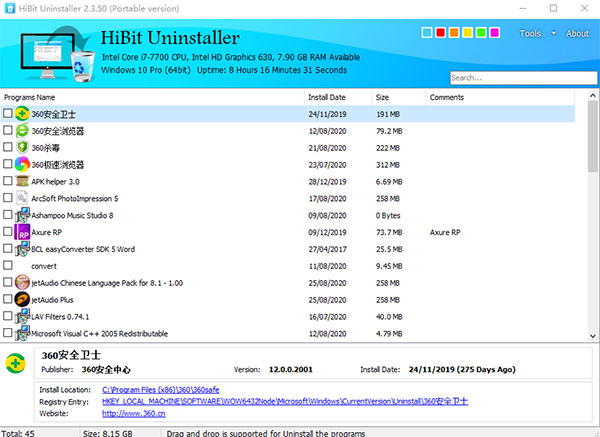Click the Microsoft Visual C++ 2005 icon
Viewport: 600px width, 437px height.
pyautogui.click(x=22, y=333)
